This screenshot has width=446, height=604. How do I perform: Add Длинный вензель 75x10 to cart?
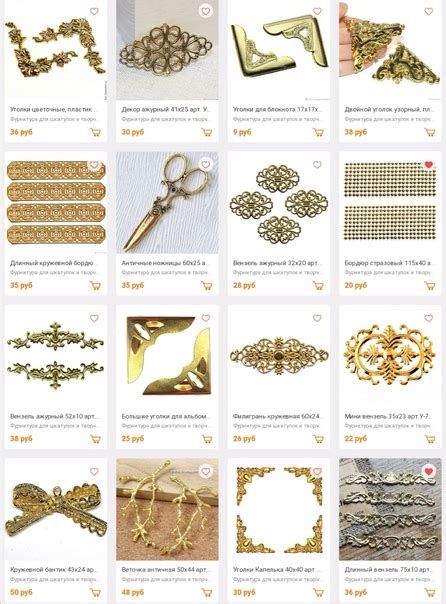coord(430,592)
